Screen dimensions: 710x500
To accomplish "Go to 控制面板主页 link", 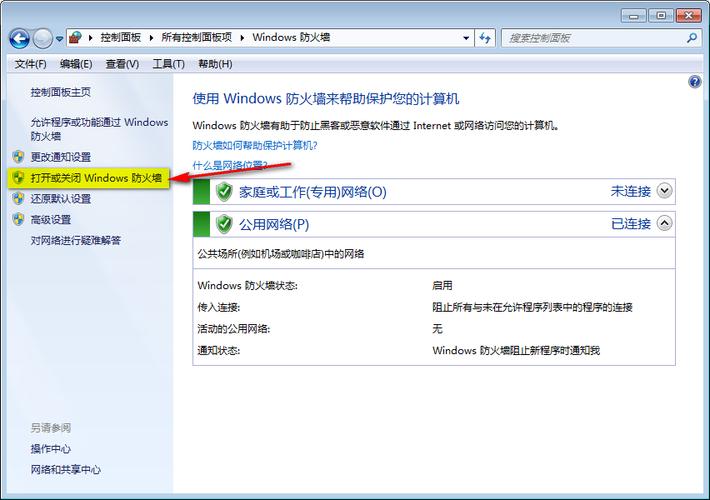I will (61, 92).
